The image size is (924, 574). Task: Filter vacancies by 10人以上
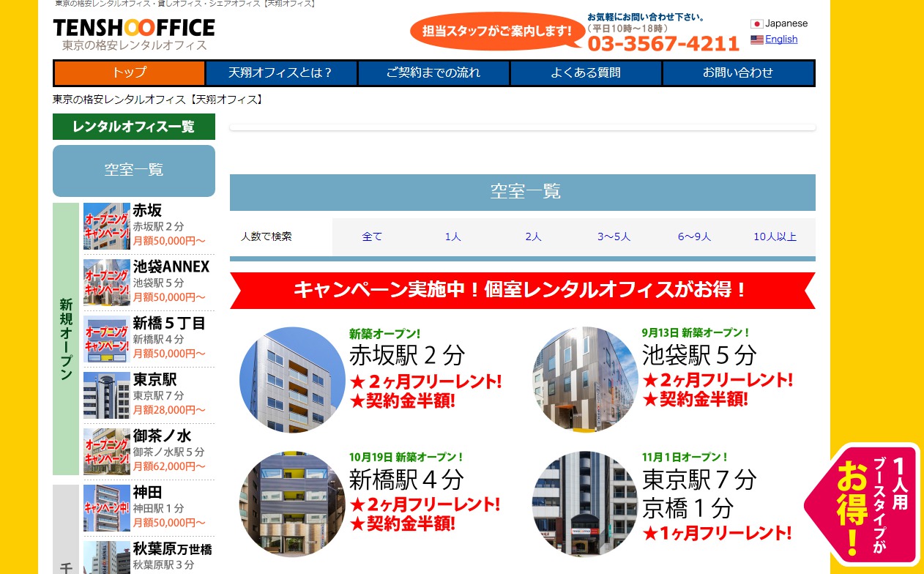[x=775, y=236]
